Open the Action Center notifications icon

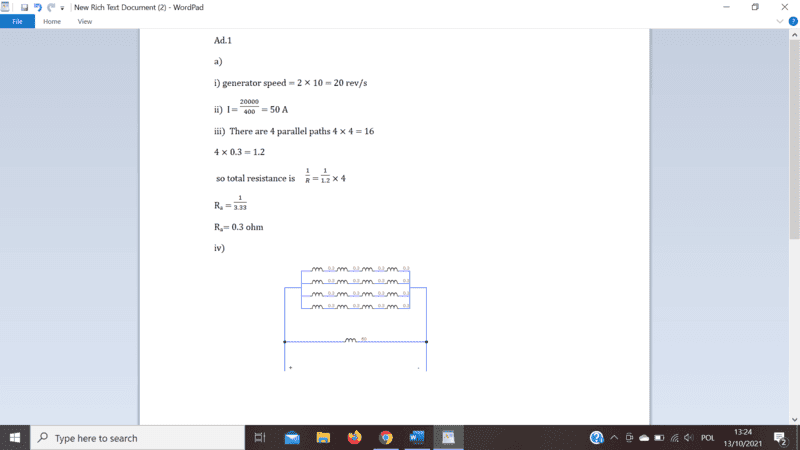click(780, 438)
